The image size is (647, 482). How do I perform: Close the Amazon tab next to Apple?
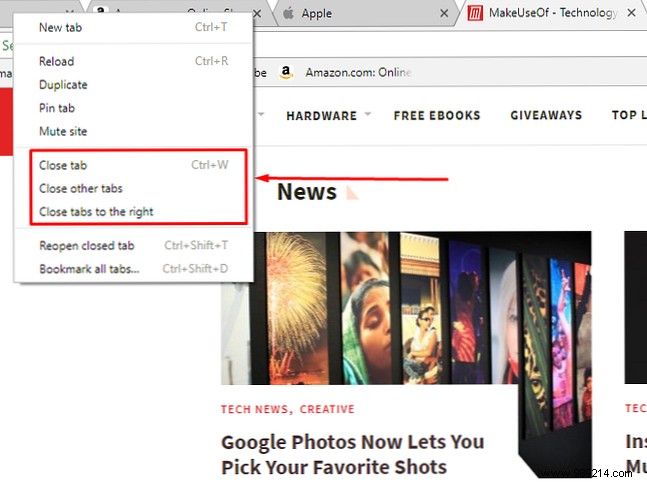pyautogui.click(x=257, y=14)
